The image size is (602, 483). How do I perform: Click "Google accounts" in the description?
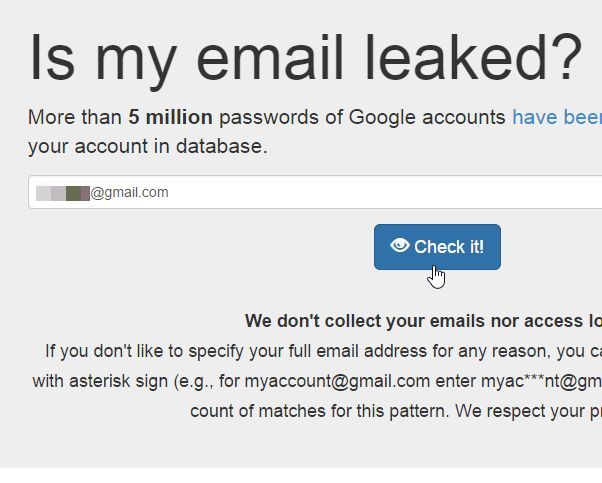[x=427, y=118]
